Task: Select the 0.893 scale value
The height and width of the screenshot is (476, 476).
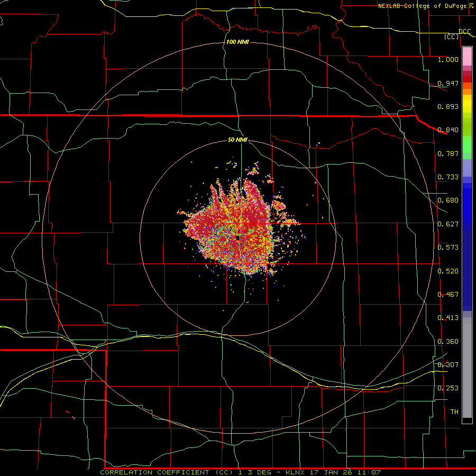Action: pos(448,106)
